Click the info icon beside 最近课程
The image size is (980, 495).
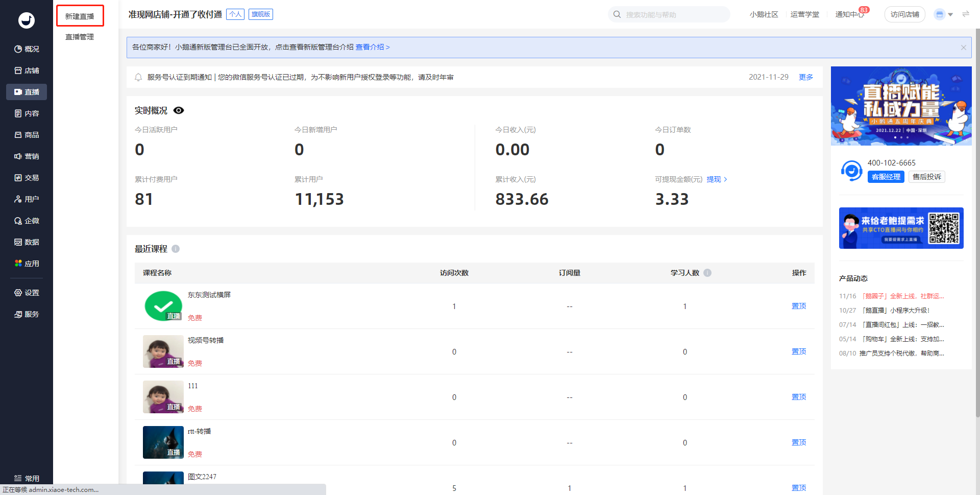pos(176,249)
